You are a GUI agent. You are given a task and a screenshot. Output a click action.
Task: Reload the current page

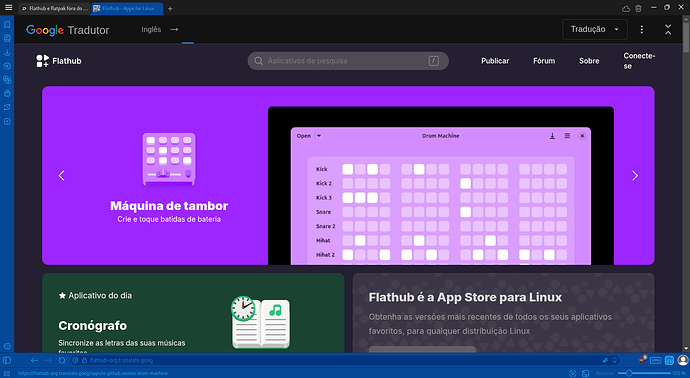(62, 360)
